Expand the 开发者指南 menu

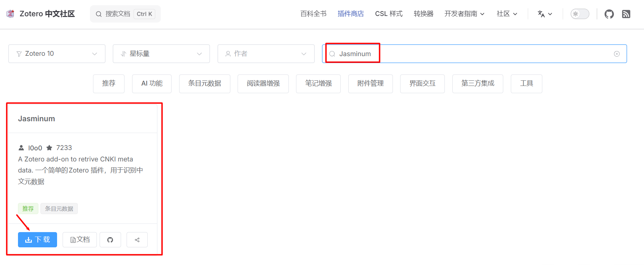click(x=464, y=14)
